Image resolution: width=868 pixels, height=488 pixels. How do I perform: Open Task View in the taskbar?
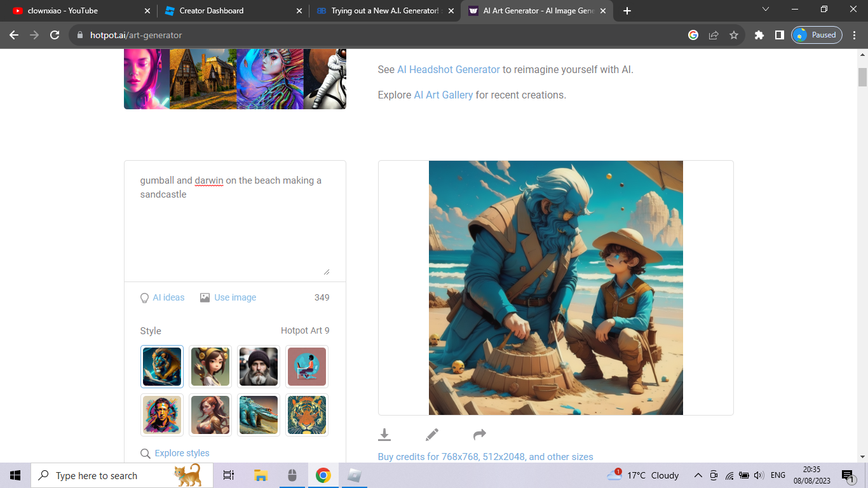pos(229,475)
